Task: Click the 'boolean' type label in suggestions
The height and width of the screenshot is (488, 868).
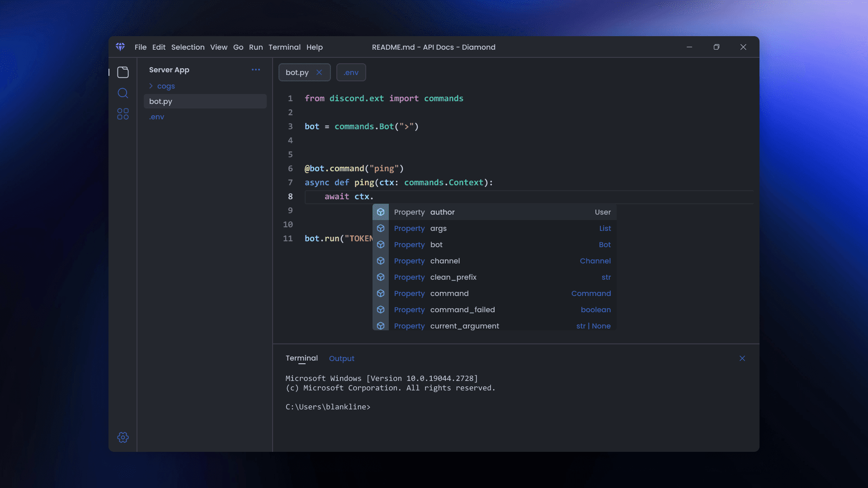Action: pos(595,310)
